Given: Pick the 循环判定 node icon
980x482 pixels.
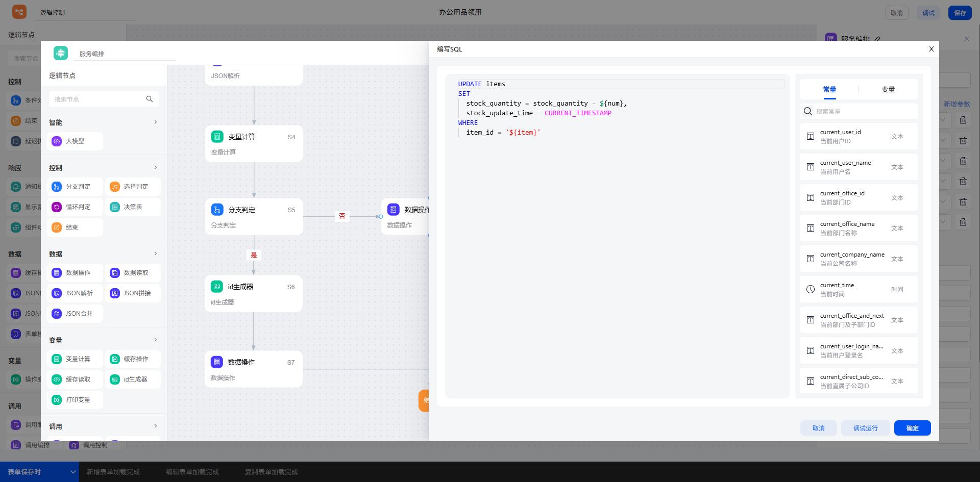Looking at the screenshot, I should [57, 207].
